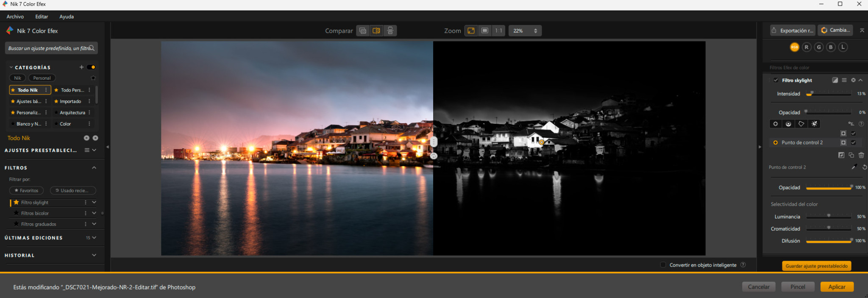This screenshot has height=298, width=868.
Task: Select the split-view compare mode icon
Action: tap(376, 31)
